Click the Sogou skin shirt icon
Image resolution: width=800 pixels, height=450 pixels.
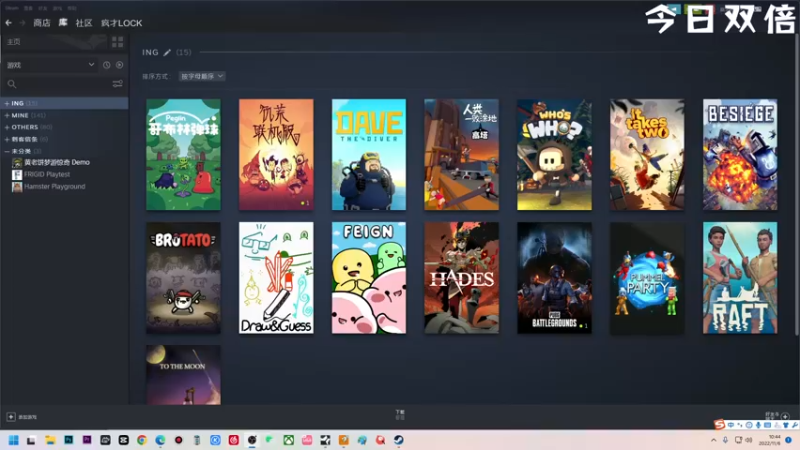[786, 424]
